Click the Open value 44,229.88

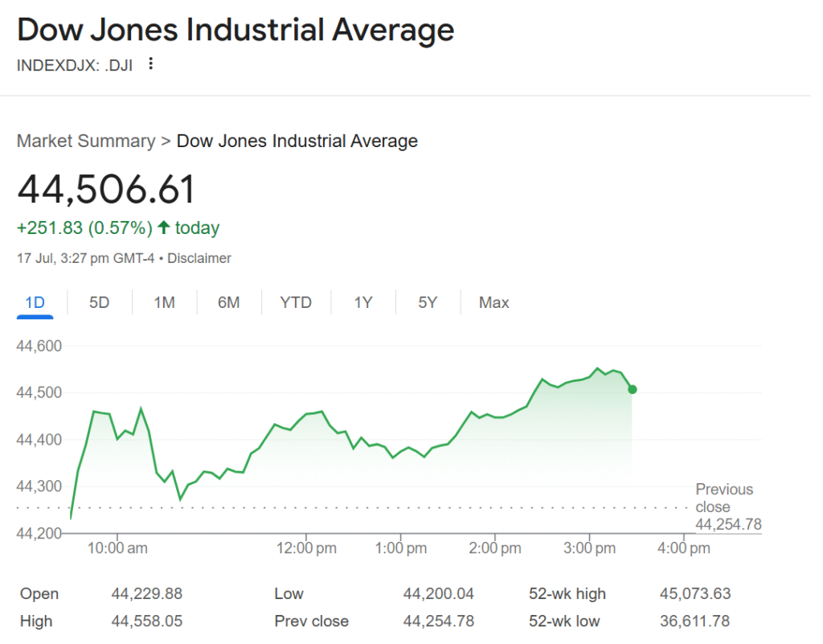coord(146,594)
